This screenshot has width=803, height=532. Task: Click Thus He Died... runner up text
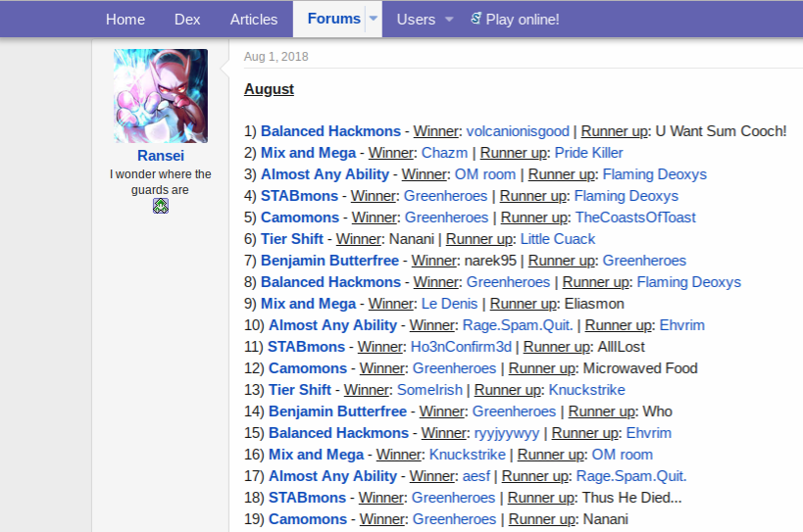[x=632, y=498]
